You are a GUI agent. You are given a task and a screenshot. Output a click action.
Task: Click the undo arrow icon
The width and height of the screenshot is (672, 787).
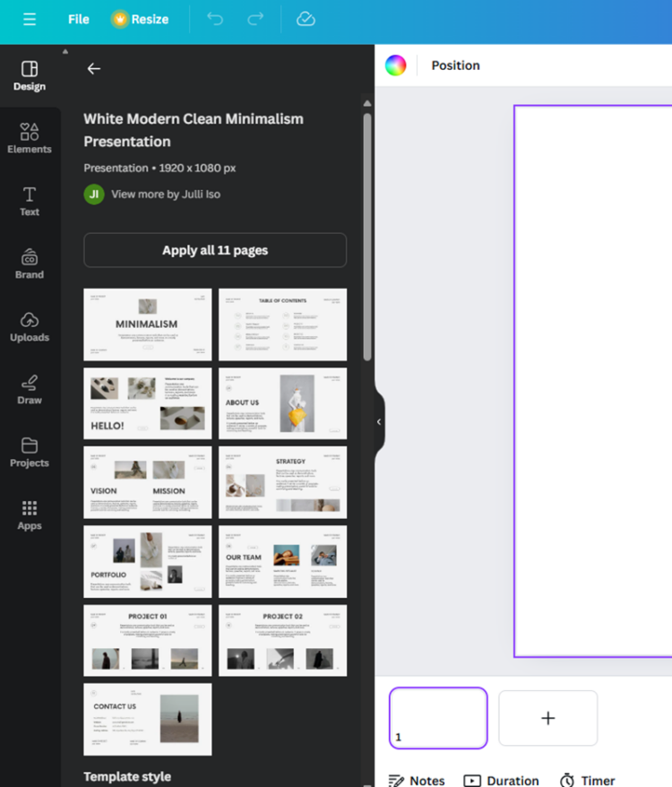point(215,19)
